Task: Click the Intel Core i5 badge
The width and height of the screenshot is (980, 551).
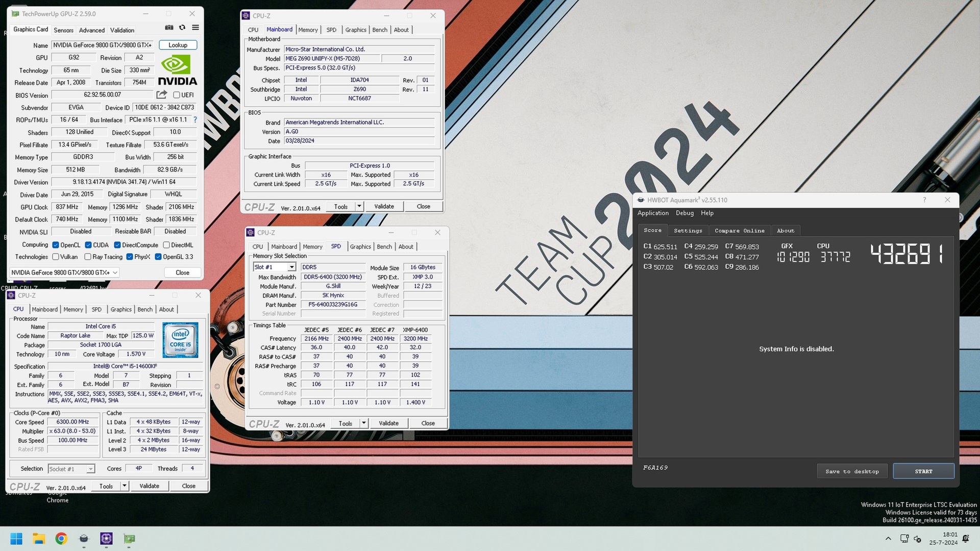Action: pos(180,340)
